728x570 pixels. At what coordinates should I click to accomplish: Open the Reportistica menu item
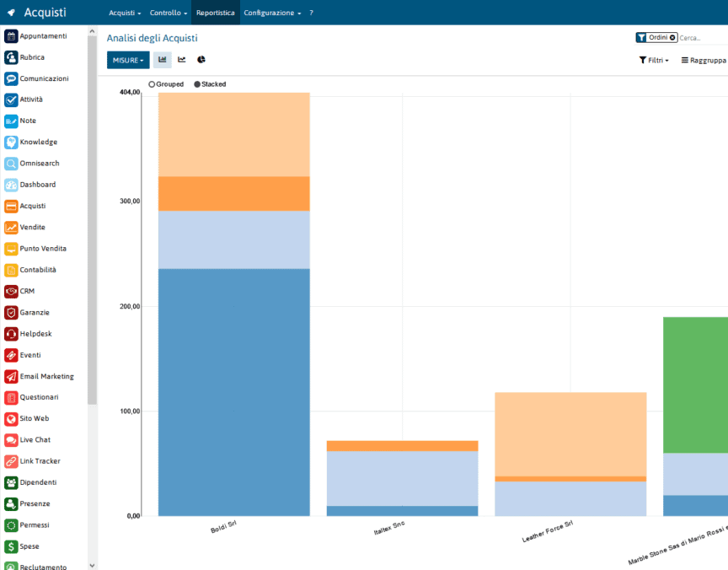pyautogui.click(x=216, y=13)
